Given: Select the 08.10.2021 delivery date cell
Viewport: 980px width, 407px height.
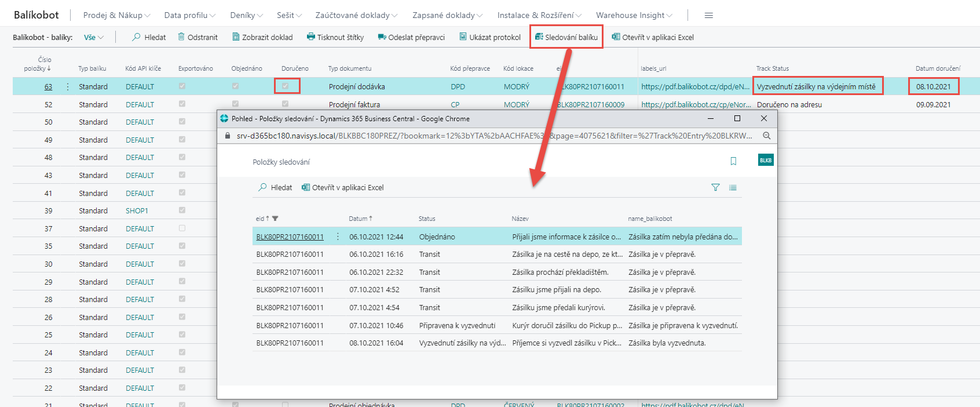Looking at the screenshot, I should point(933,86).
